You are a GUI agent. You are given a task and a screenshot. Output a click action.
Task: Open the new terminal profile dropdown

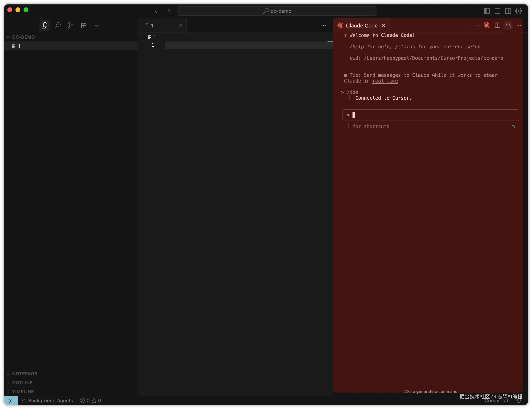click(478, 25)
